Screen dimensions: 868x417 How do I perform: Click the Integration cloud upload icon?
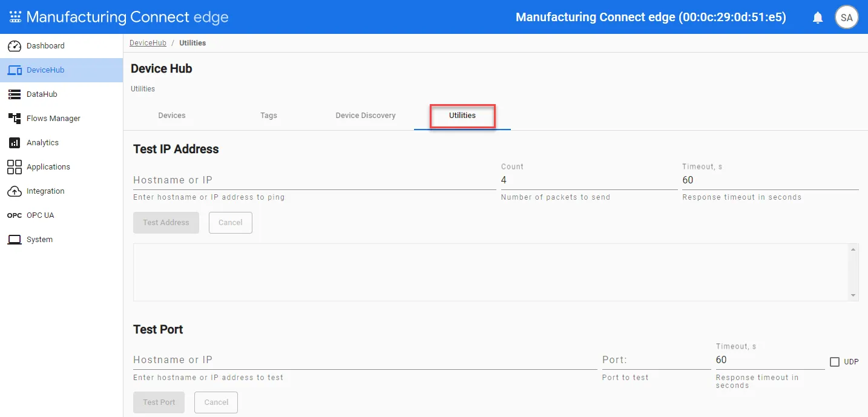click(x=15, y=191)
